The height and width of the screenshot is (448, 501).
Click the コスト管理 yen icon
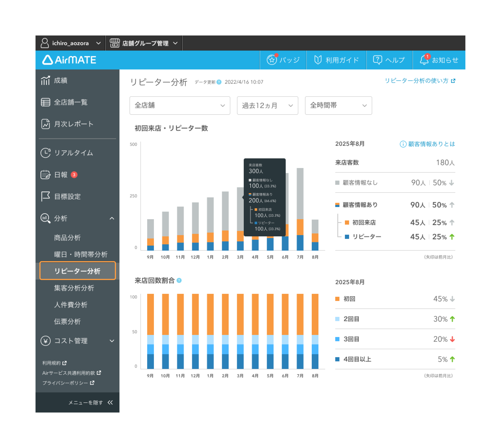(x=46, y=341)
